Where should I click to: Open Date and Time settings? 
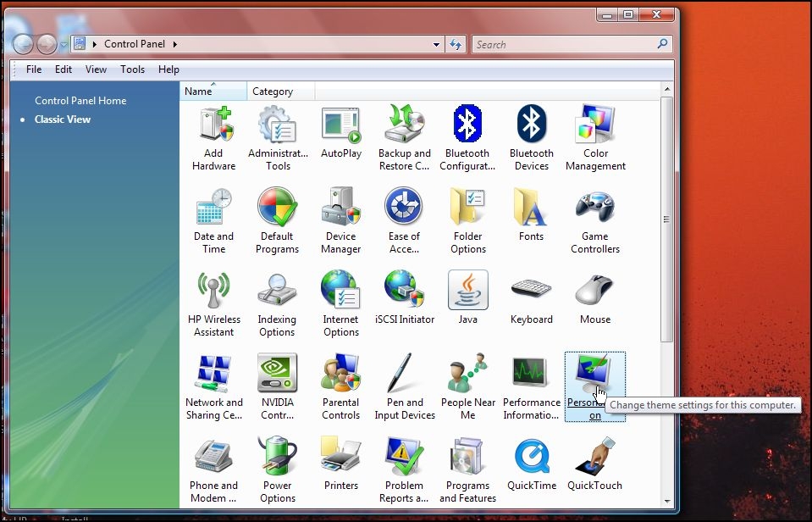pyautogui.click(x=213, y=221)
